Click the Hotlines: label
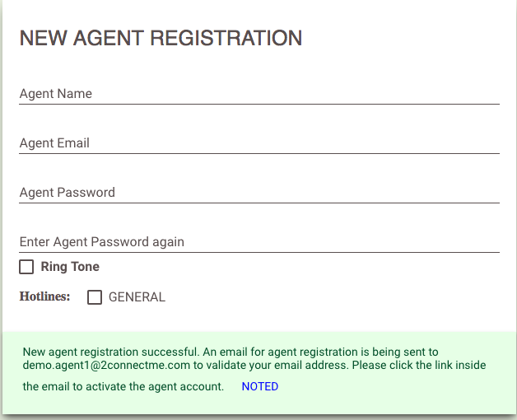Image resolution: width=517 pixels, height=420 pixels. (44, 296)
